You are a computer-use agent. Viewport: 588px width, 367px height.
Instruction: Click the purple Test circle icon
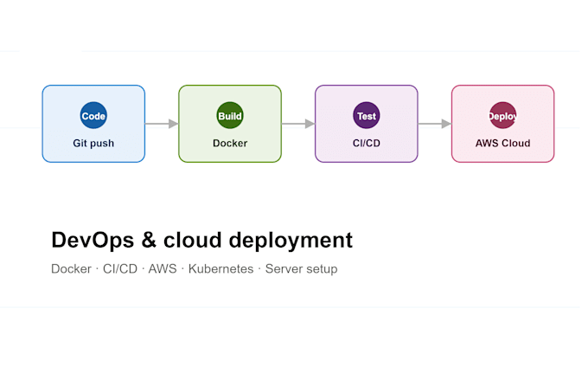click(367, 115)
